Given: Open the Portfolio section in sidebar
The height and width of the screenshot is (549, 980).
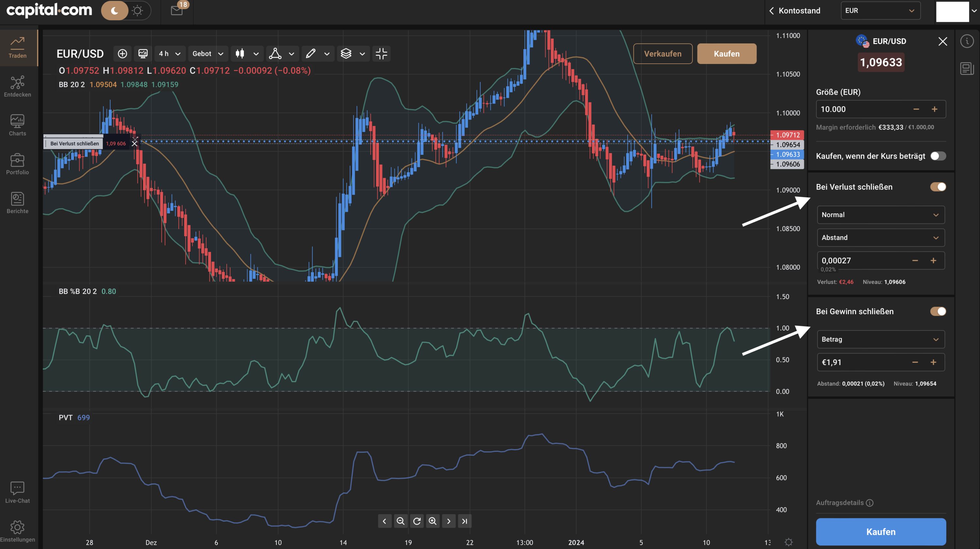Looking at the screenshot, I should tap(18, 164).
